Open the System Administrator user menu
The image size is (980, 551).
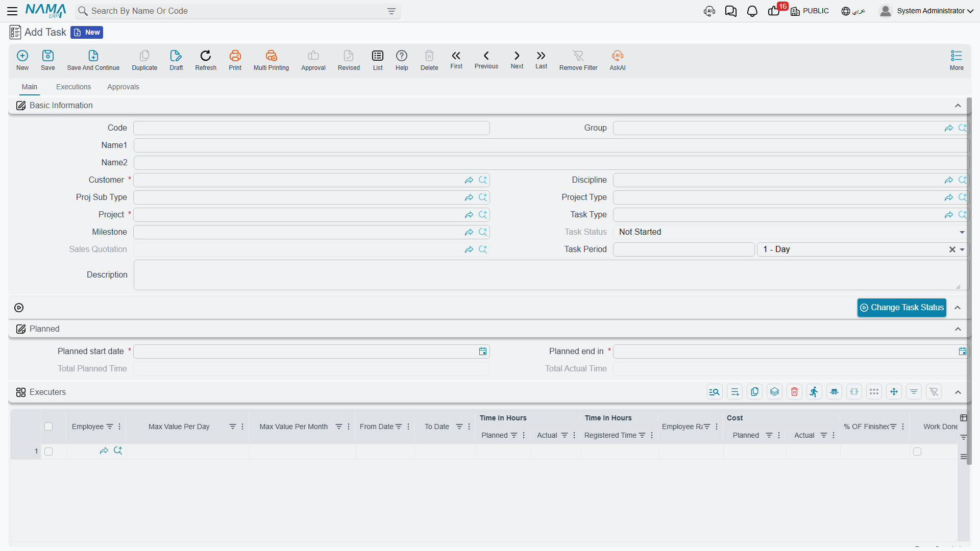pos(926,11)
